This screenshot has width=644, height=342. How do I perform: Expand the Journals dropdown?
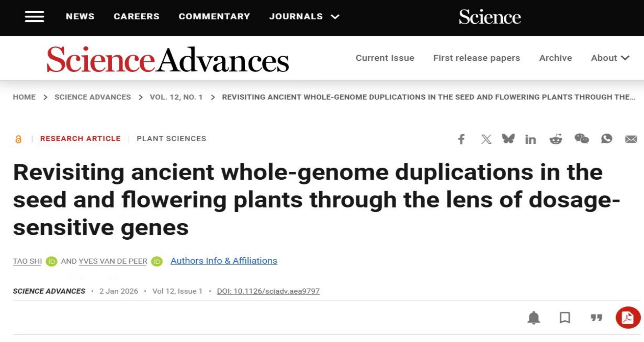pyautogui.click(x=304, y=17)
